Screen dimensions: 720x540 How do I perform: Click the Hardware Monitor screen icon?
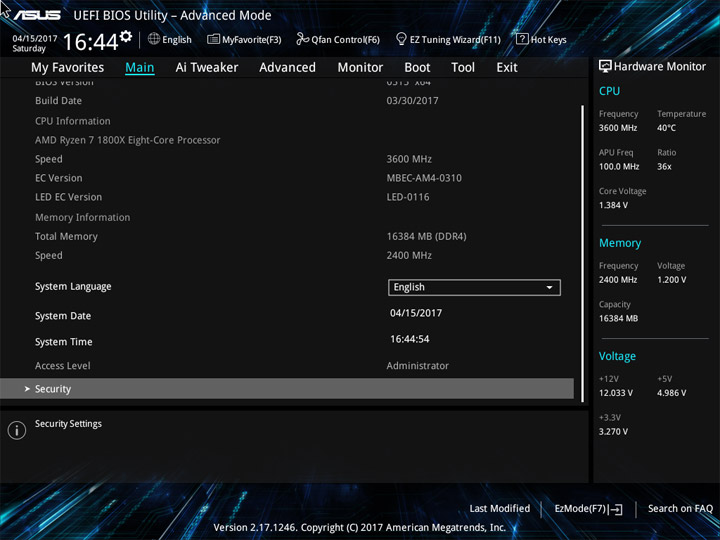tap(605, 66)
